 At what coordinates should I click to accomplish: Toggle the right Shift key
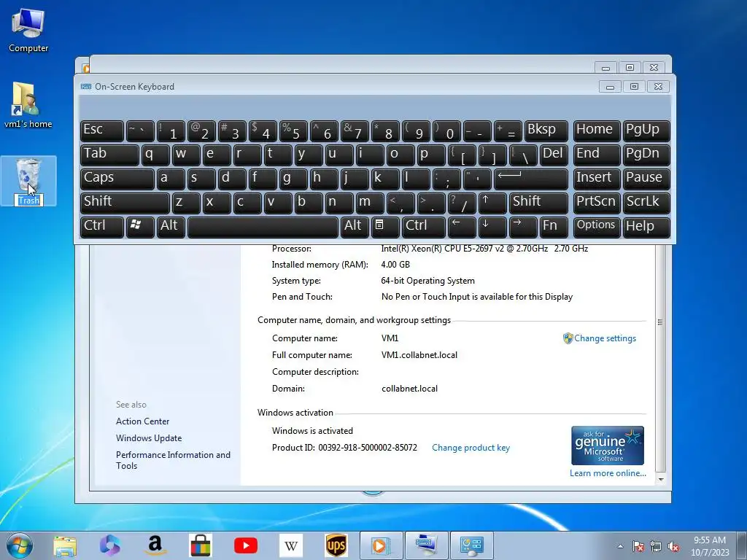(x=538, y=203)
